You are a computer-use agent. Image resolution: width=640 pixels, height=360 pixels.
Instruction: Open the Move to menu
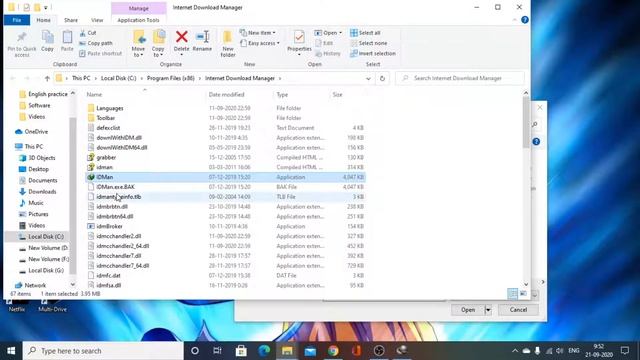click(x=138, y=44)
